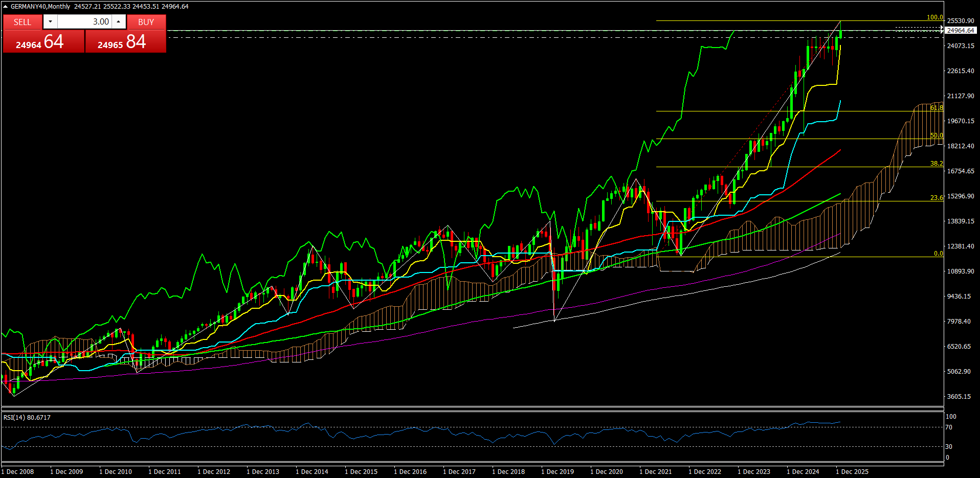Select the Fibonacci 100.0 level label
Image resolution: width=980 pixels, height=478 pixels.
pyautogui.click(x=934, y=17)
